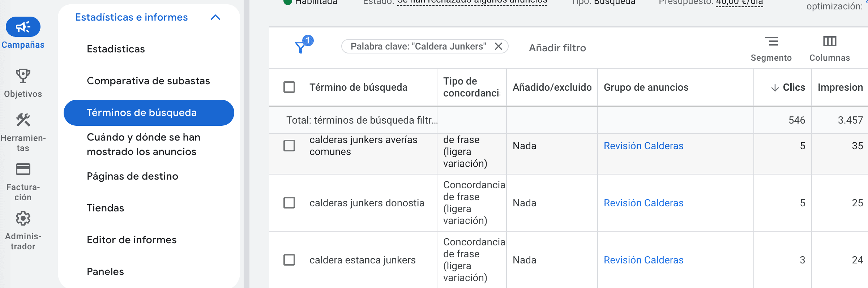
Task: Remove the "Caldera Junkers" keyword filter
Action: 499,46
